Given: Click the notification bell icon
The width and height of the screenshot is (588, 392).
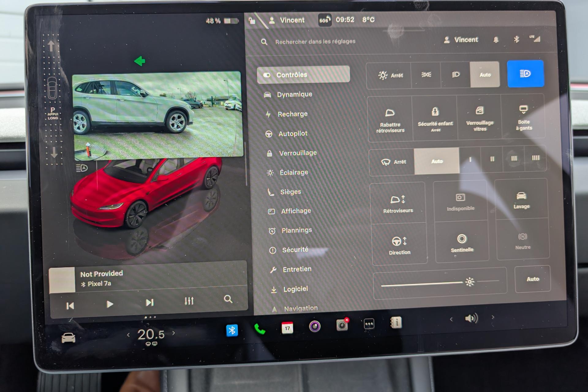Looking at the screenshot, I should point(496,40).
